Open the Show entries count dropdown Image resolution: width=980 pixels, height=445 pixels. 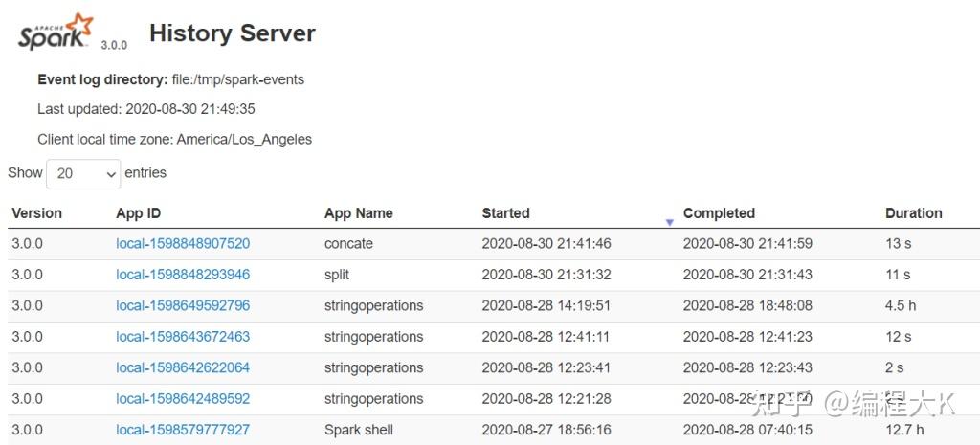click(x=83, y=173)
